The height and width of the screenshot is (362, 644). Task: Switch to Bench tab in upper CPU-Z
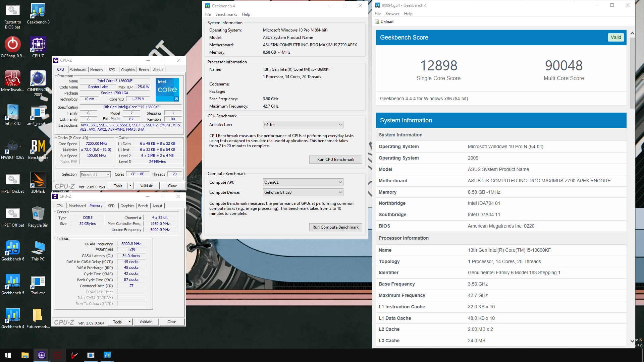[x=144, y=70]
